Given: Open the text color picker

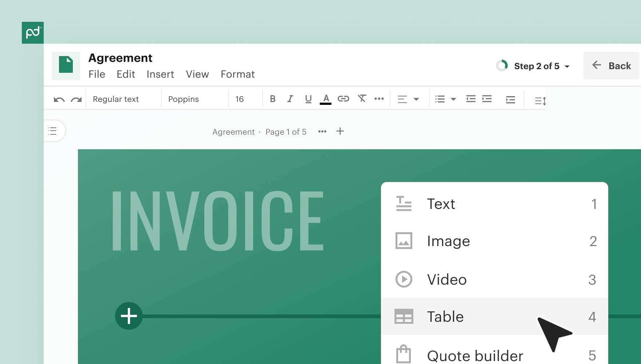Looking at the screenshot, I should pos(326,99).
